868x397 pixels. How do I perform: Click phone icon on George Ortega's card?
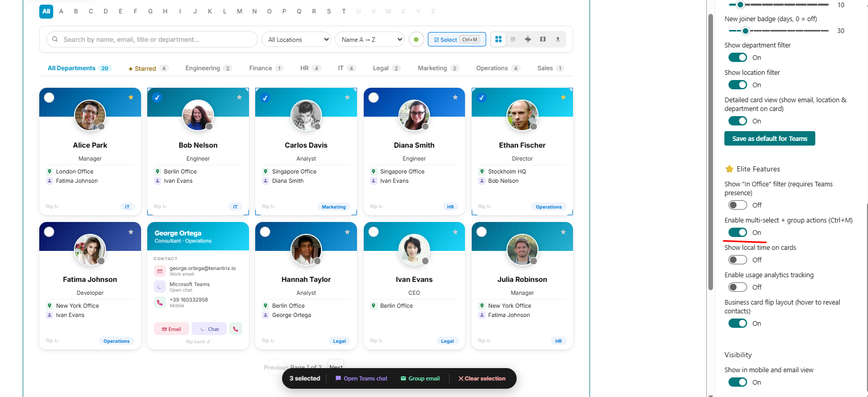(236, 329)
